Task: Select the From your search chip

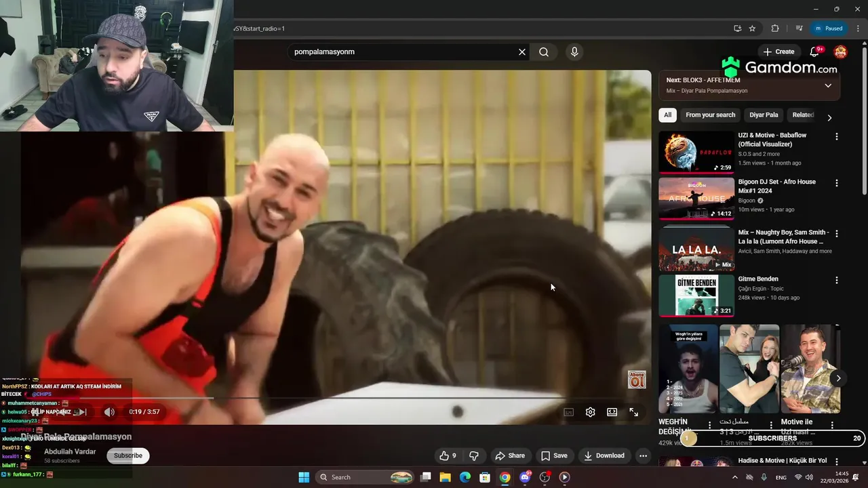Action: coord(710,115)
